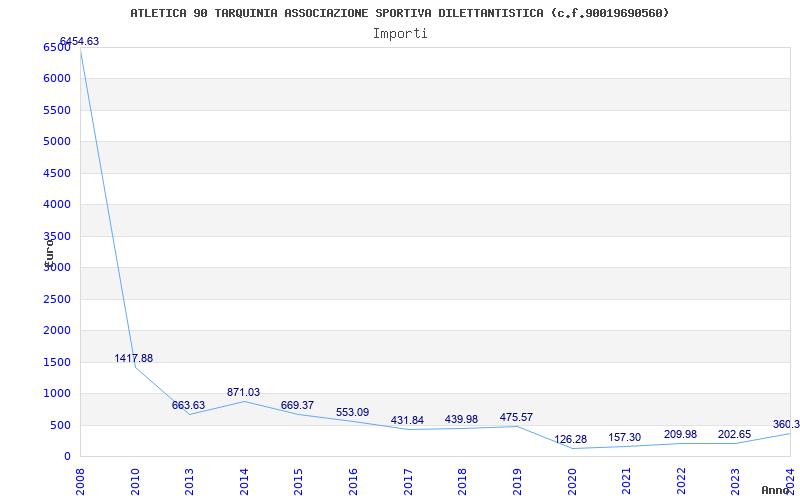
Task: Click the 475.57 data label
Action: pyautogui.click(x=517, y=417)
